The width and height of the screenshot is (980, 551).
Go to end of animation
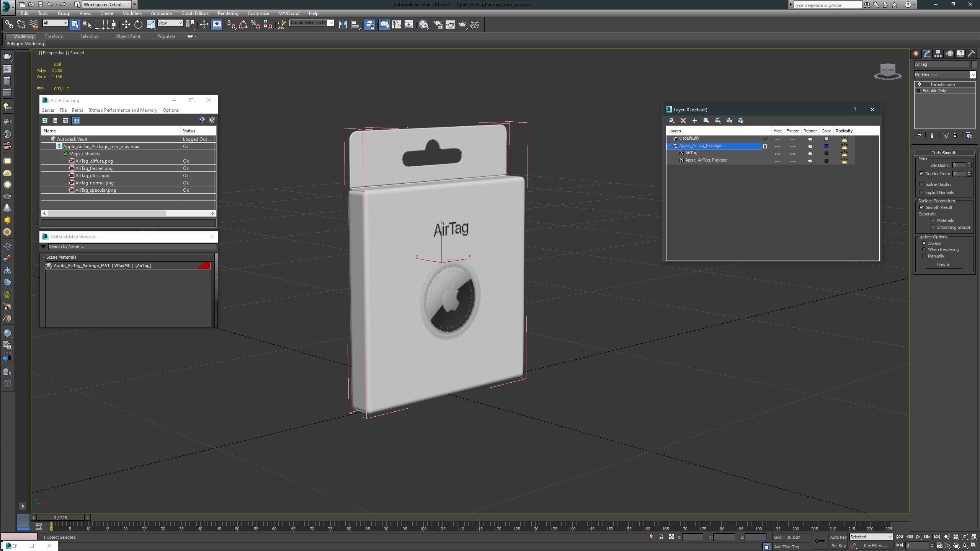(x=937, y=537)
